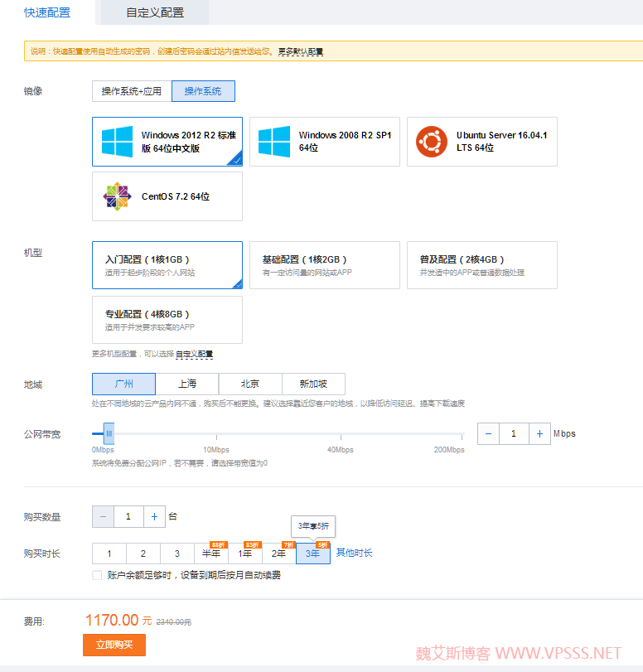Increase bandwidth with the plus button
This screenshot has height=672, width=643.
pos(539,433)
